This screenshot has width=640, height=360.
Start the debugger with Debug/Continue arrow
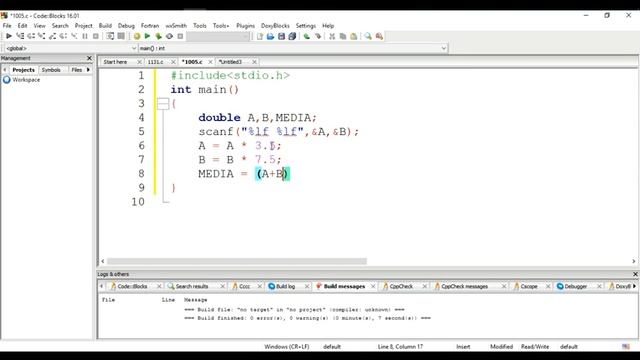pos(9,36)
